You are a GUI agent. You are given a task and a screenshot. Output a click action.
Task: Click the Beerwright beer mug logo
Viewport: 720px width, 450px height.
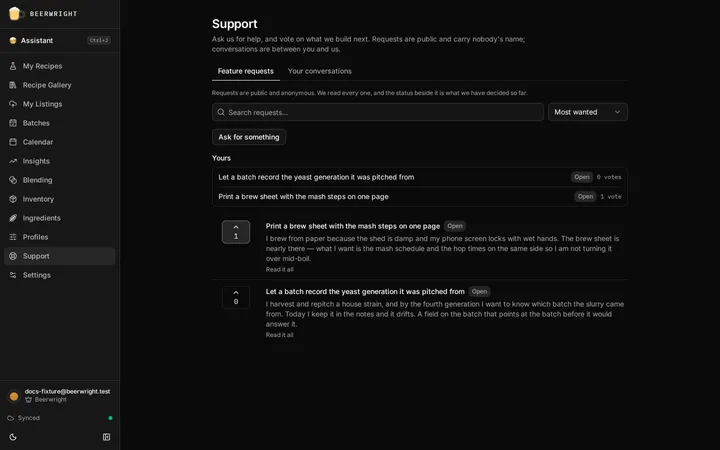click(x=15, y=13)
